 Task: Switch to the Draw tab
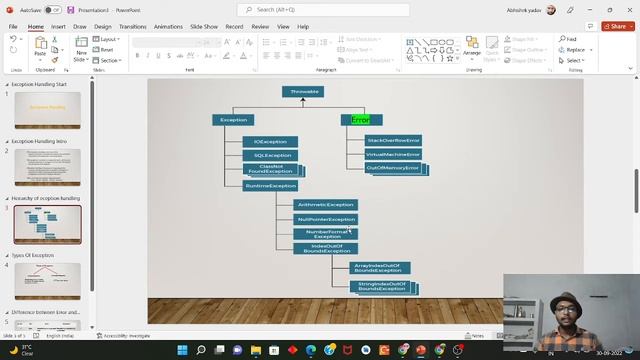tap(80, 27)
